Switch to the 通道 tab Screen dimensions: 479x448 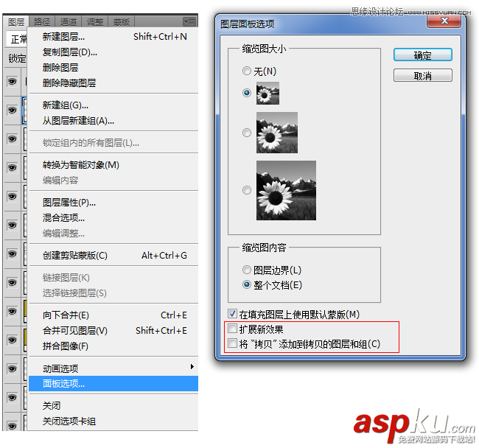68,22
